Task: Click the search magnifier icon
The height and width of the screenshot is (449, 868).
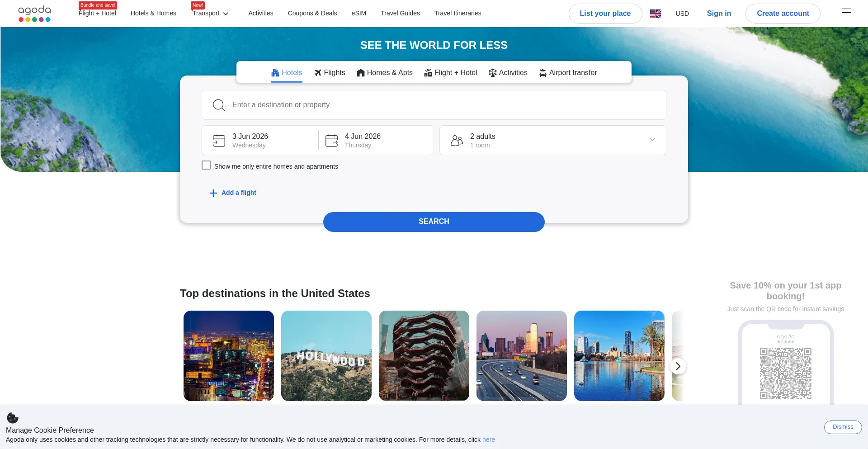Action: [219, 105]
